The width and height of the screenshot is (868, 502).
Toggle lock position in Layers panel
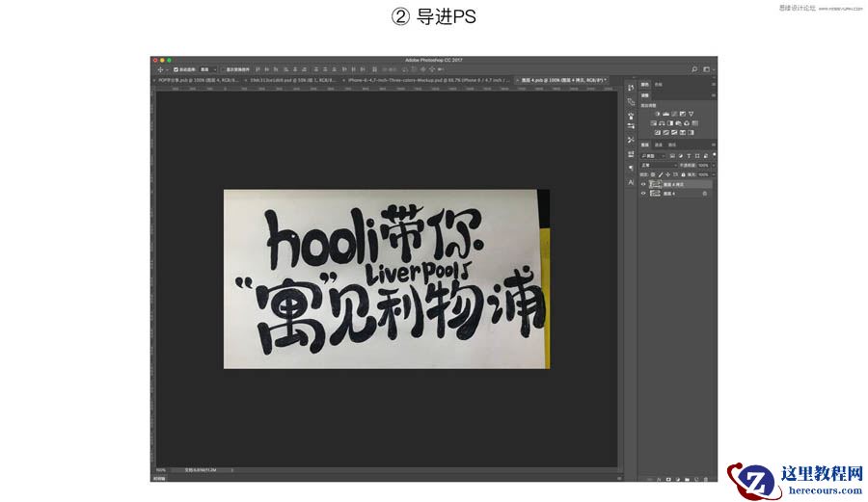click(667, 174)
